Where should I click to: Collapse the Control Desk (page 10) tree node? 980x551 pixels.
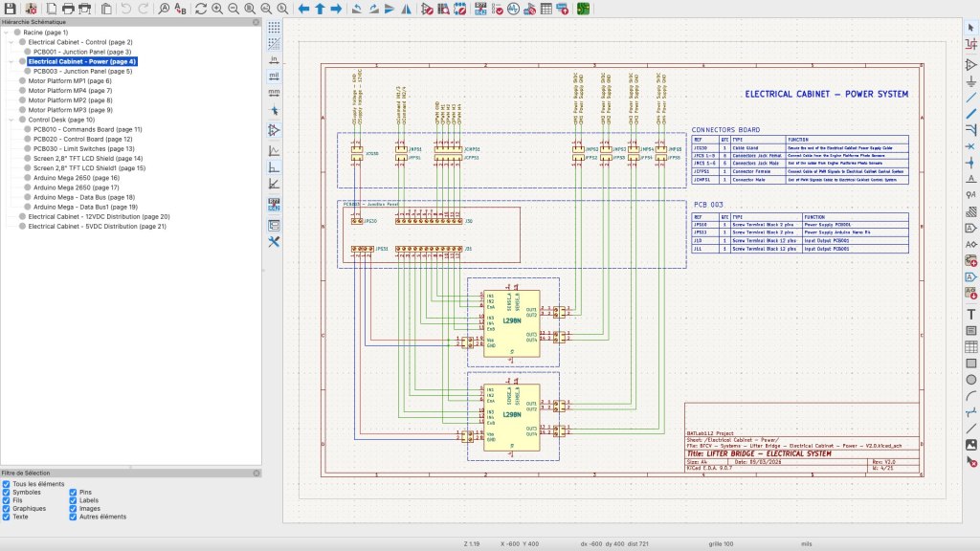11,120
